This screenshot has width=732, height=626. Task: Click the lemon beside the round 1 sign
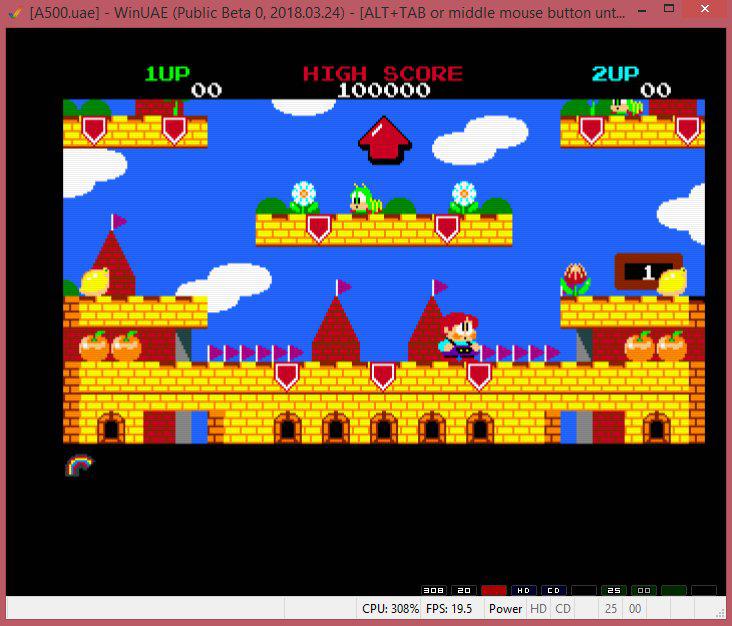coord(672,281)
